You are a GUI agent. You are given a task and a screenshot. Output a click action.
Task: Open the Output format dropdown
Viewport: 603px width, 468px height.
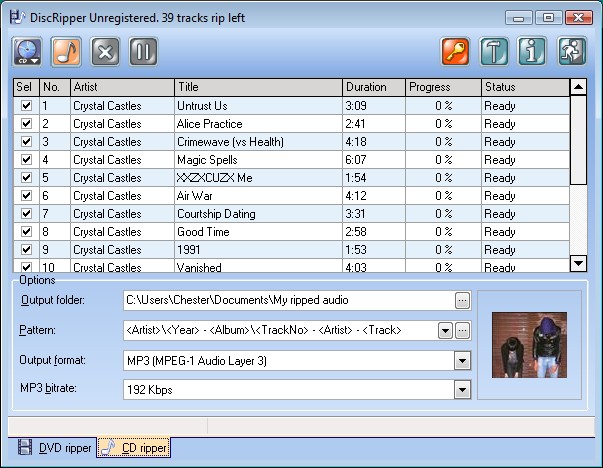pos(462,360)
